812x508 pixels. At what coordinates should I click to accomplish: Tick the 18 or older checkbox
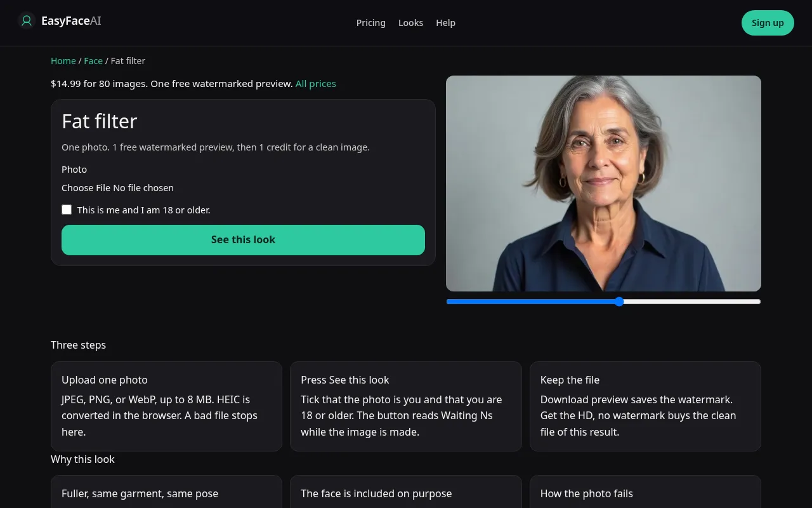click(x=67, y=210)
